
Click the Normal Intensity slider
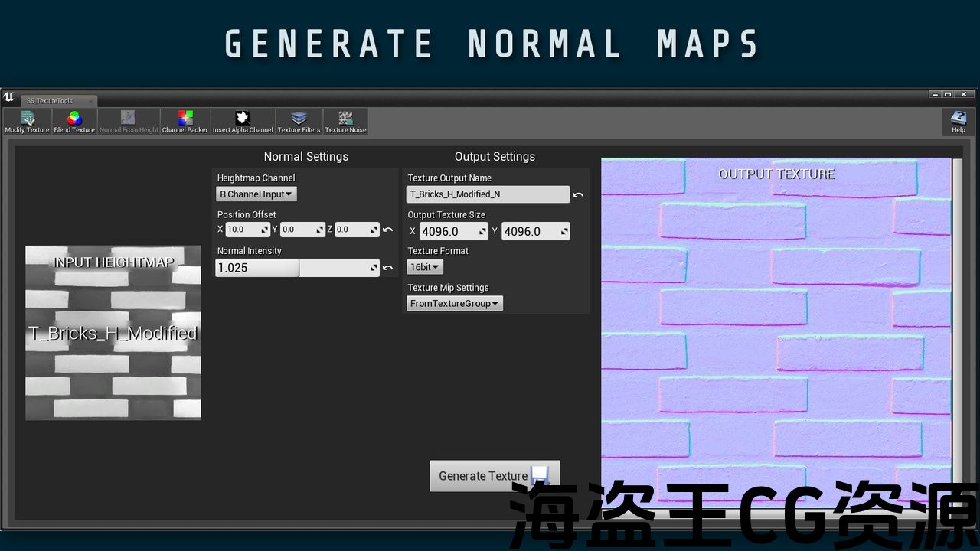297,268
